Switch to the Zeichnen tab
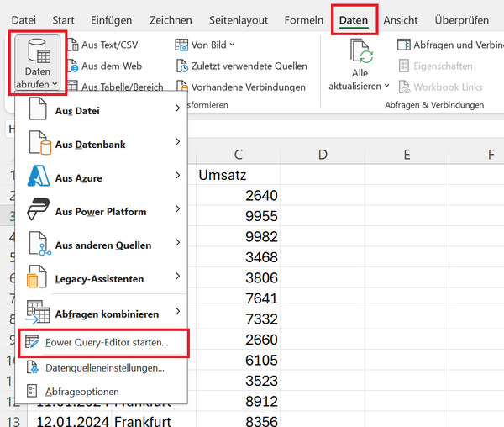The width and height of the screenshot is (504, 427). (x=171, y=20)
